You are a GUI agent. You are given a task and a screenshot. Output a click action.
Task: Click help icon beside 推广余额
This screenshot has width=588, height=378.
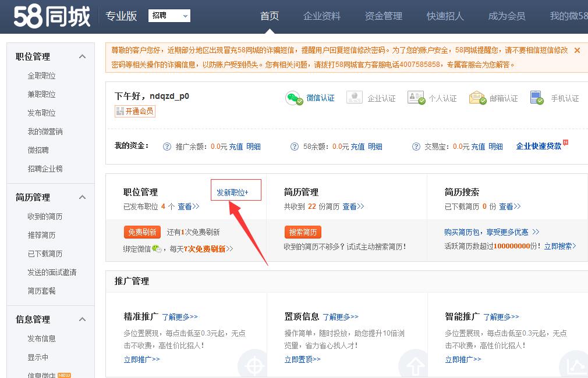tap(167, 147)
